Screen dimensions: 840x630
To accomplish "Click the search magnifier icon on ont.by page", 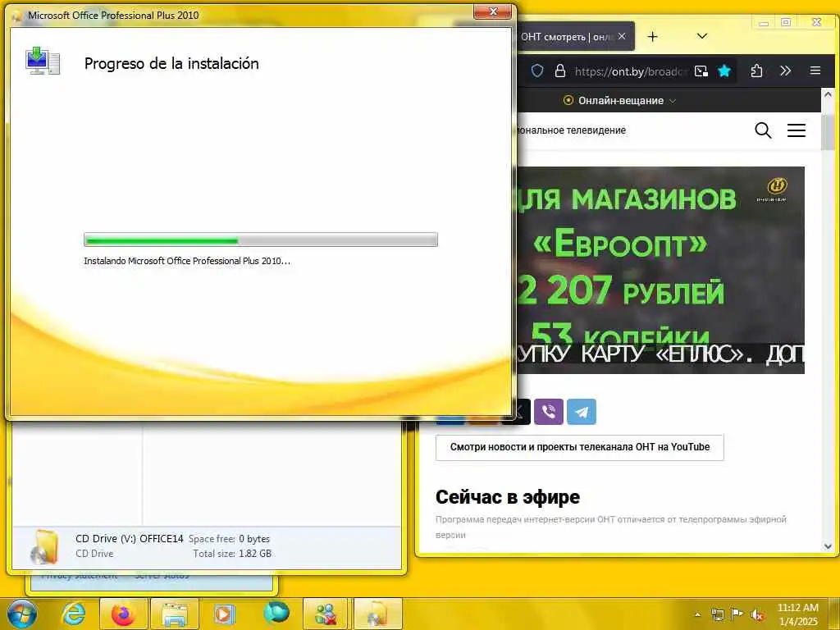I will (763, 130).
